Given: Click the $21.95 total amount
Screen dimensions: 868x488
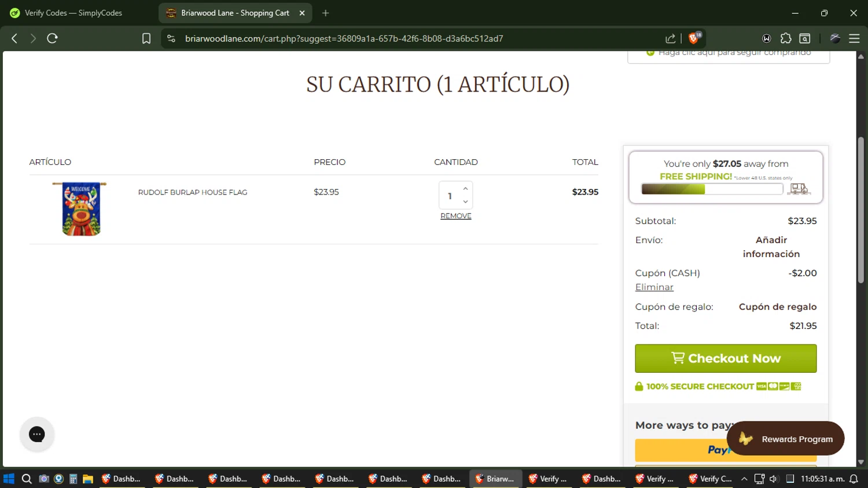Looking at the screenshot, I should click(x=803, y=326).
